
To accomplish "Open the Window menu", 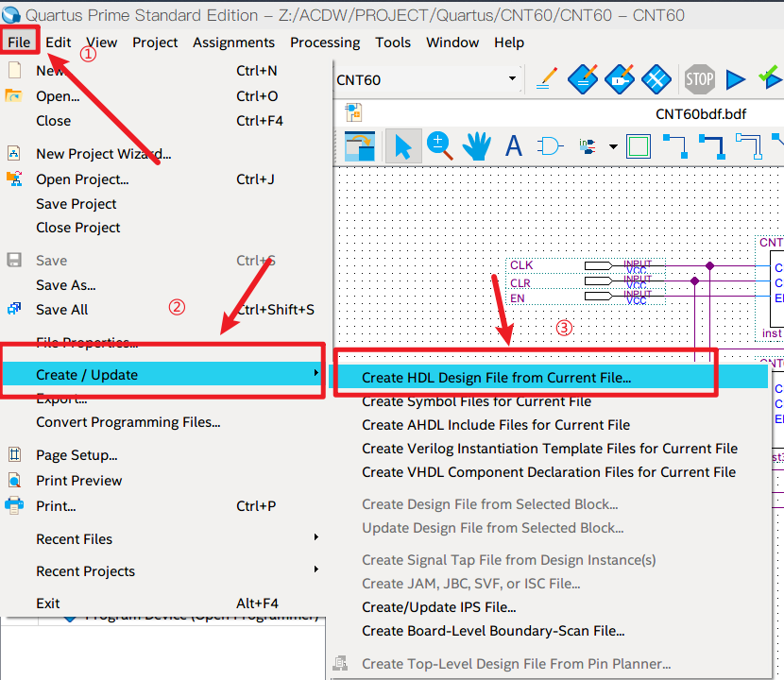I will click(452, 42).
